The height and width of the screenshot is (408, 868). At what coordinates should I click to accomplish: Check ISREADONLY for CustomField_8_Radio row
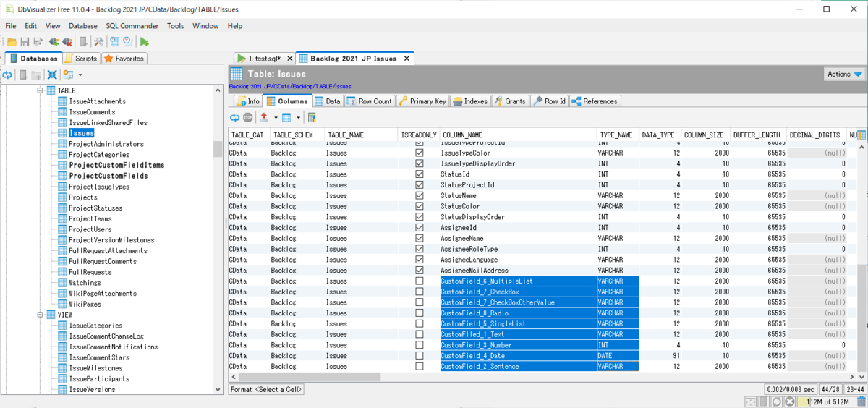click(419, 313)
